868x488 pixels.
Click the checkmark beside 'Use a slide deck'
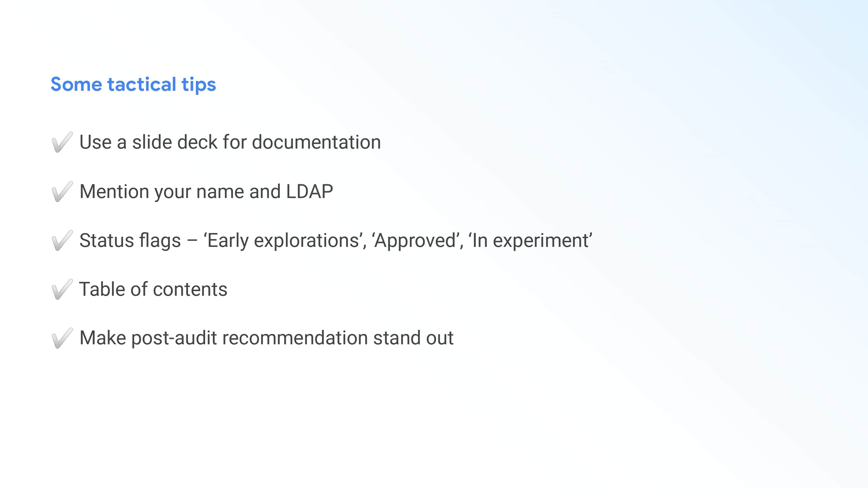62,142
